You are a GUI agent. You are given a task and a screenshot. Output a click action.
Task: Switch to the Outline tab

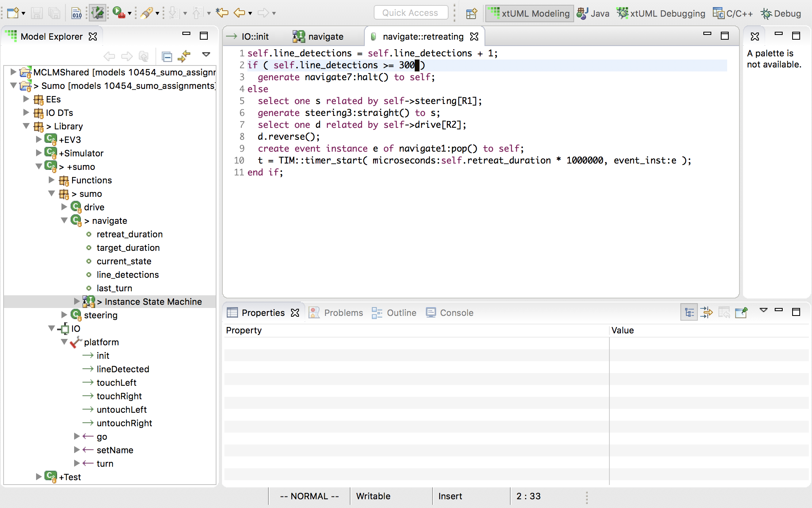pos(394,313)
